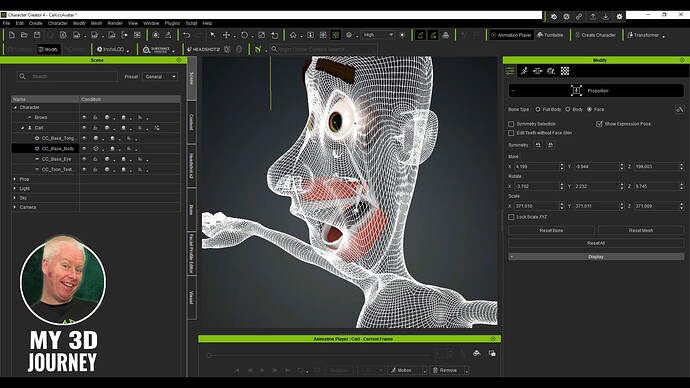Viewport: 690px width, 388px height.
Task: Expand the Sky tree node
Action: coord(15,198)
